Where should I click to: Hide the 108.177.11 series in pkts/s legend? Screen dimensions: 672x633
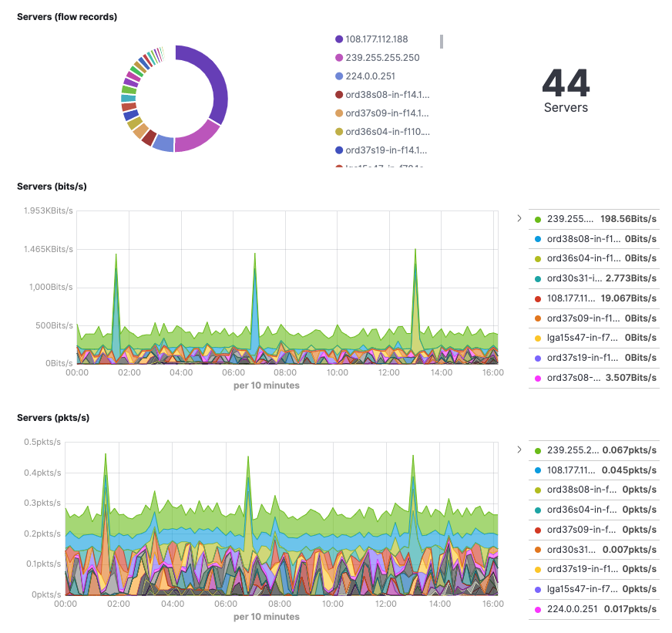(x=586, y=470)
